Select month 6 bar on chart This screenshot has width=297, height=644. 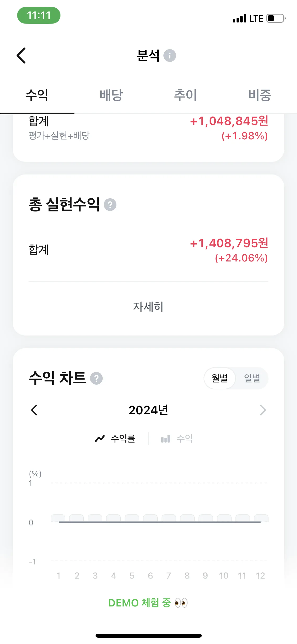pyautogui.click(x=150, y=518)
